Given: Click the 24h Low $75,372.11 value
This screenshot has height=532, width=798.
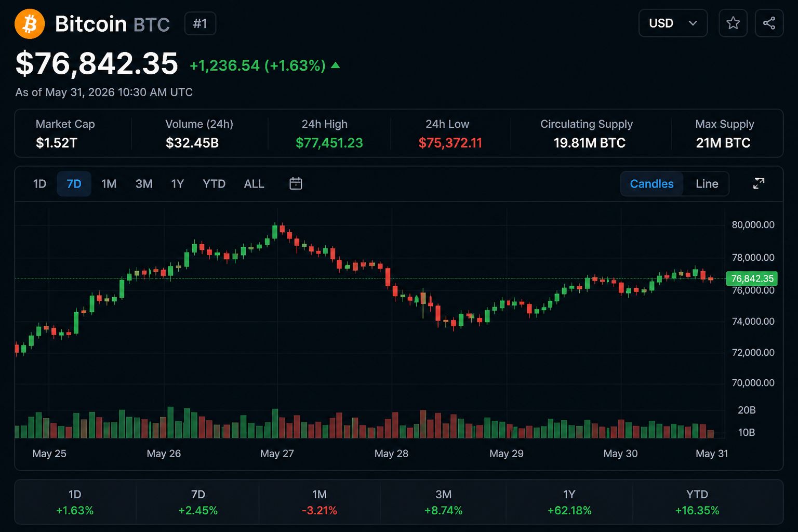Looking at the screenshot, I should pyautogui.click(x=450, y=143).
